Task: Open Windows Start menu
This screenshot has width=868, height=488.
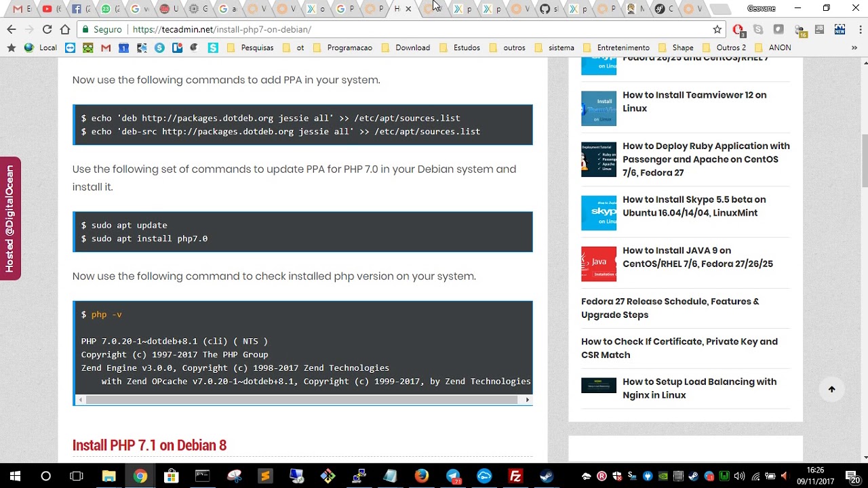Action: click(15, 476)
